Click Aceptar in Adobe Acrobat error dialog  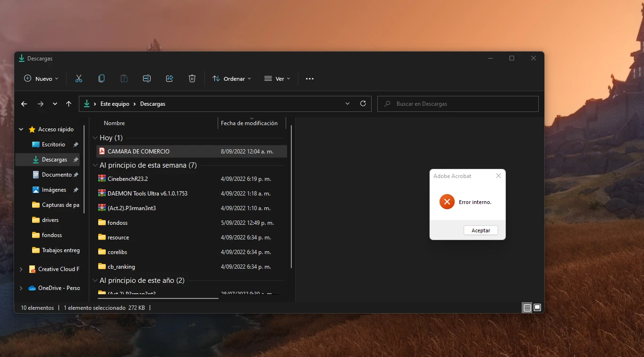point(481,230)
